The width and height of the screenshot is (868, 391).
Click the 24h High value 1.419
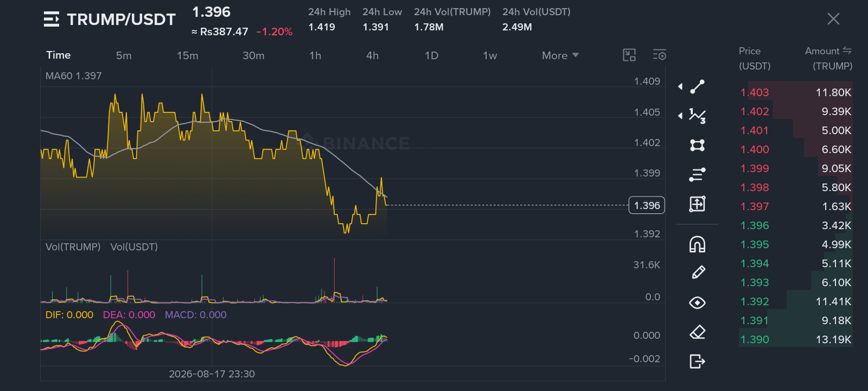pyautogui.click(x=322, y=27)
